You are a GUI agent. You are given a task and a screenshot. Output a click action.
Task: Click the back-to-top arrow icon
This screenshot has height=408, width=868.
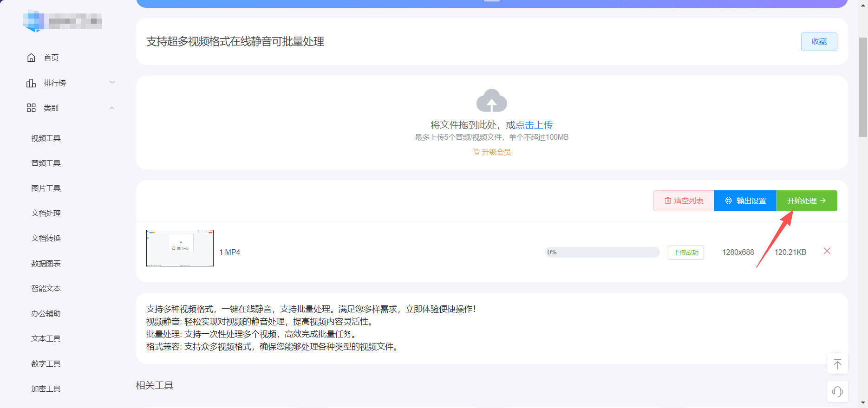point(837,363)
